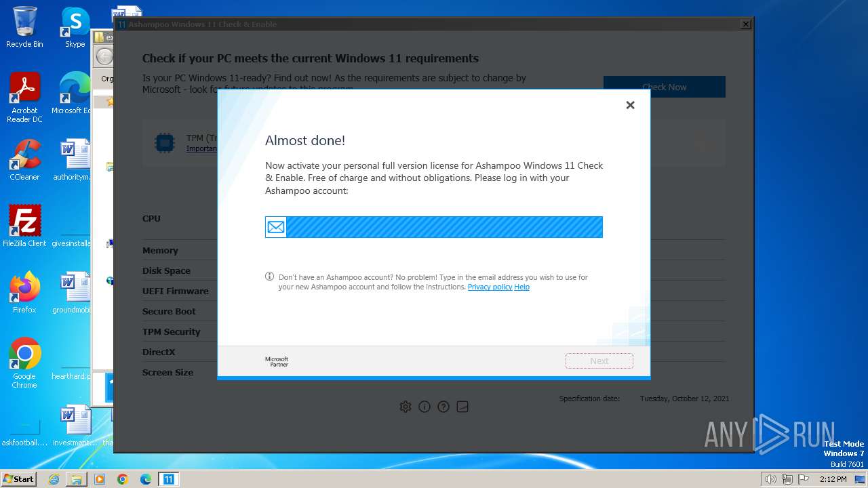Open the Privacy policy link

pyautogui.click(x=490, y=287)
